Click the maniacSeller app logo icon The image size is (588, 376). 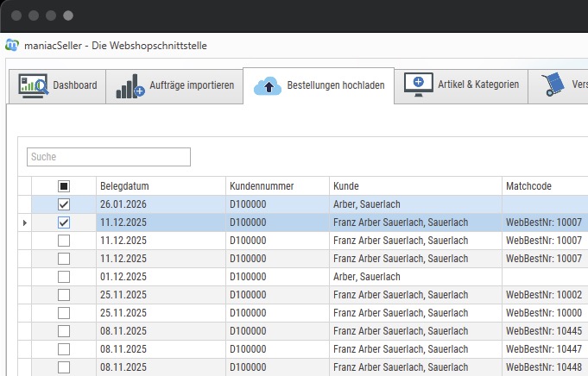(x=12, y=45)
